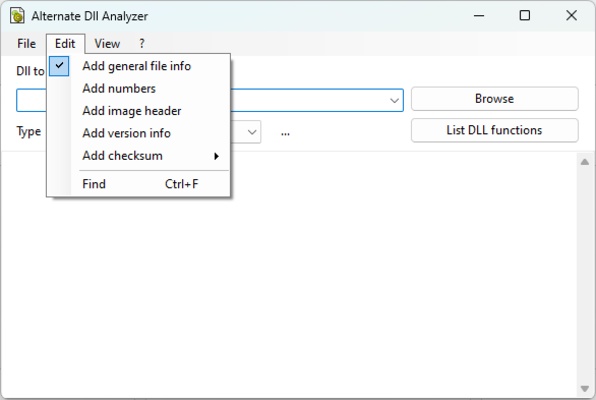Click the three dots label beside Type
Screen dimensions: 596x400
click(x=285, y=133)
